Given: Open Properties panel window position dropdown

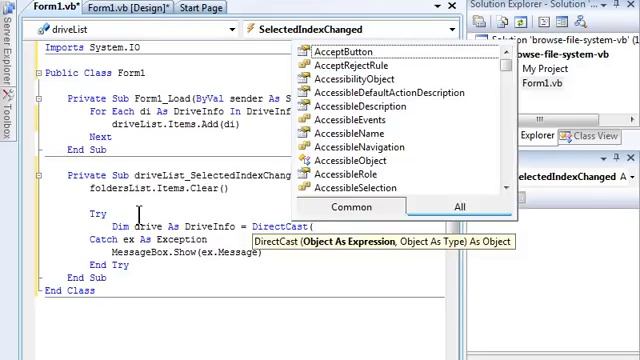Looking at the screenshot, I should pyautogui.click(x=603, y=158).
